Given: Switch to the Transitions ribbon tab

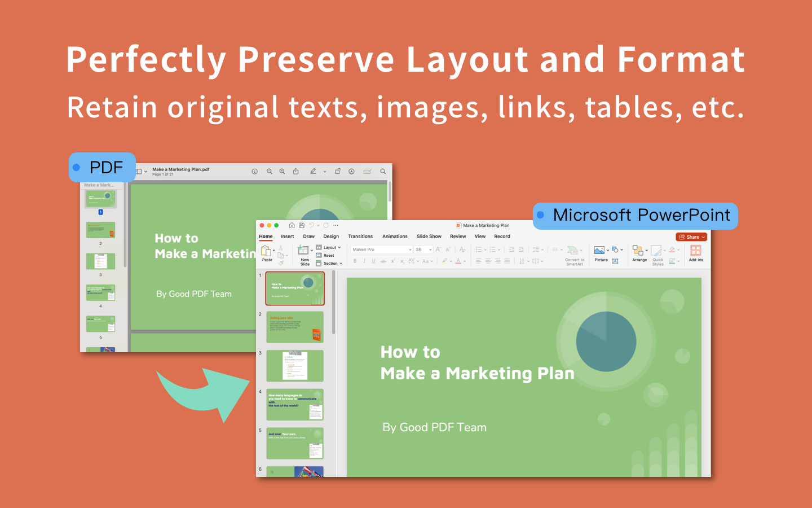Looking at the screenshot, I should point(360,237).
